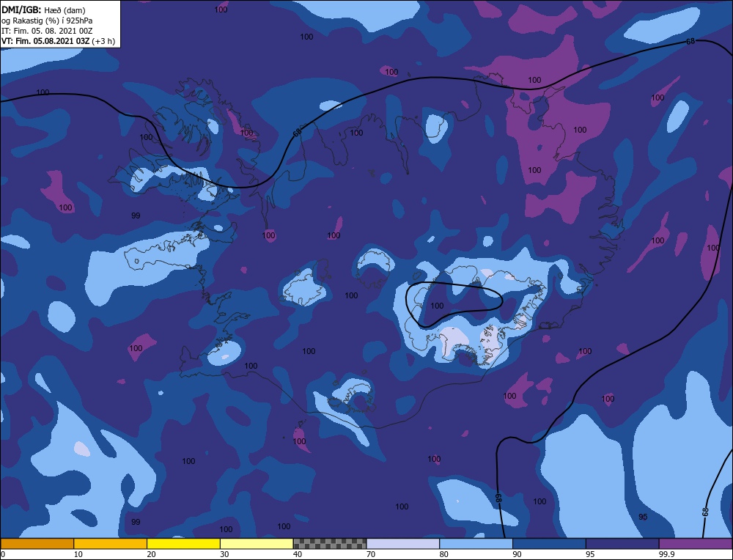This screenshot has height=560, width=733.
Task: Click the '70' legend scale value
Action: (371, 554)
